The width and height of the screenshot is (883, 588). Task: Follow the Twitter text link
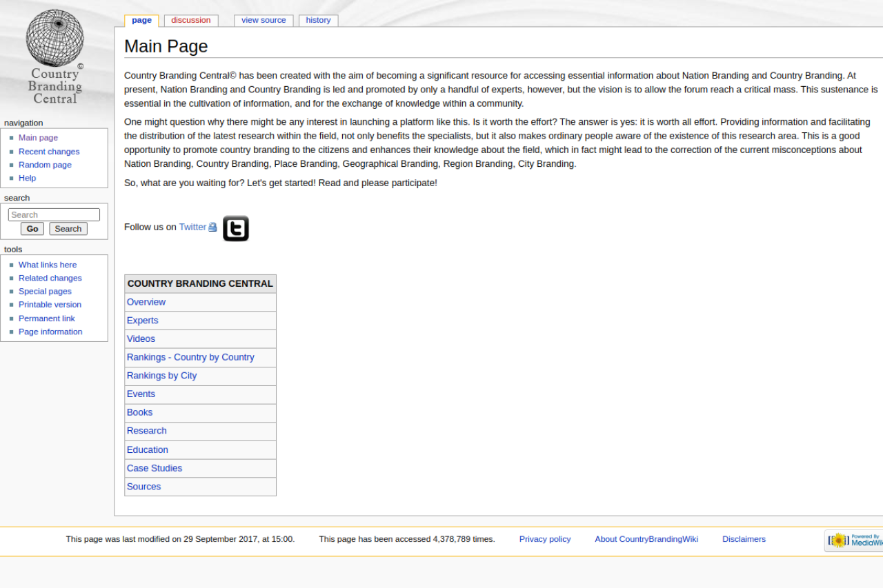(192, 227)
